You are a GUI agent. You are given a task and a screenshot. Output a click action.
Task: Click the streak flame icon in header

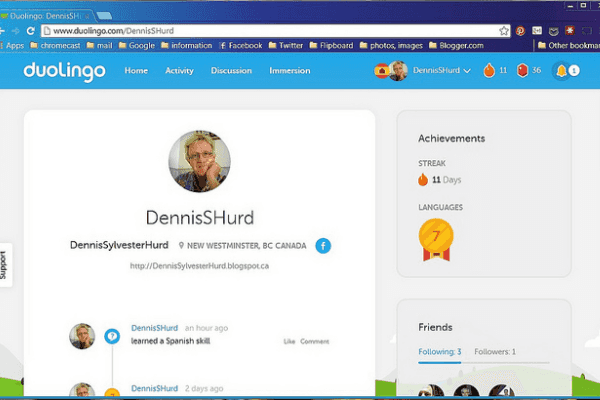[489, 70]
